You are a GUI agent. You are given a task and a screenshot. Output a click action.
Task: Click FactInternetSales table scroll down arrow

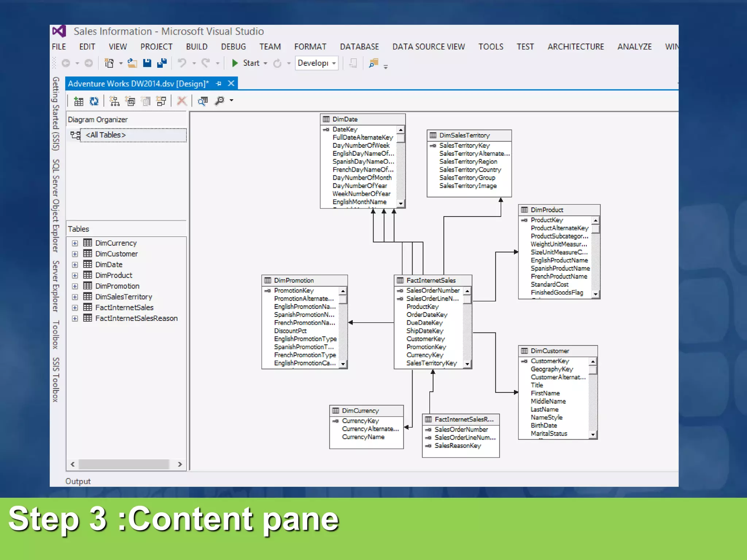[467, 364]
